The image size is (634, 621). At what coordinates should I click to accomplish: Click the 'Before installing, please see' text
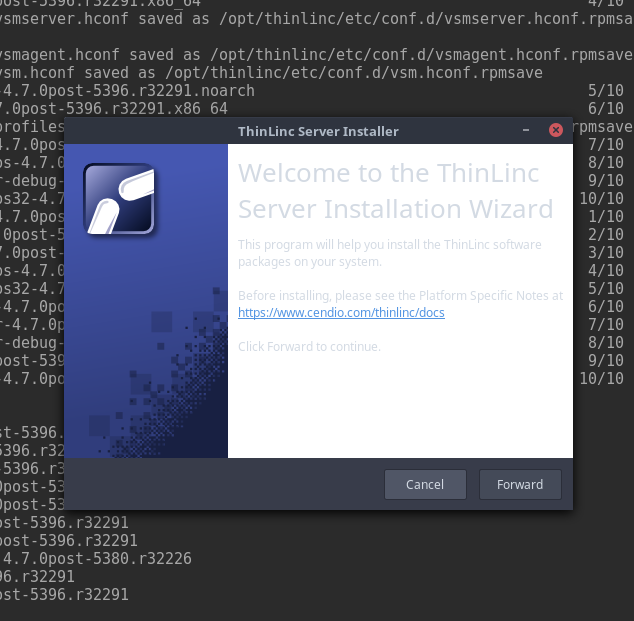[400, 296]
